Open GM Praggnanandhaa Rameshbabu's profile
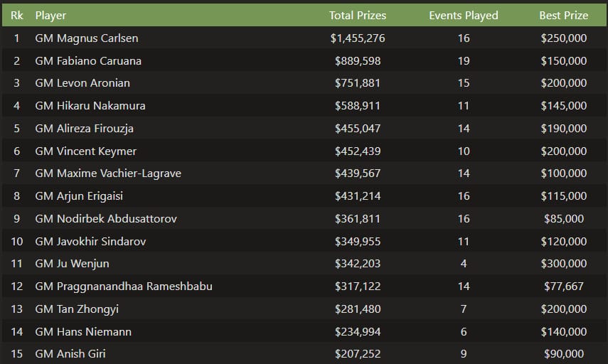The width and height of the screenshot is (608, 364). click(x=124, y=287)
